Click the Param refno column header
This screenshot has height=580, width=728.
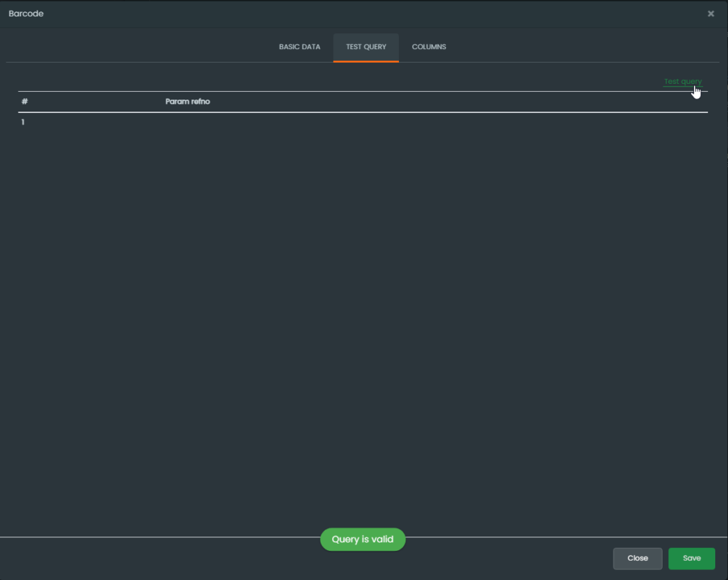[188, 102]
